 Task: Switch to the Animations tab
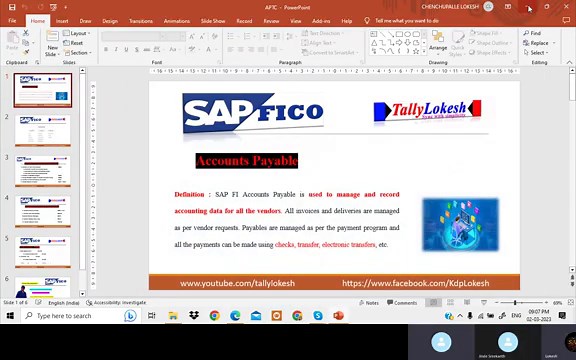177,21
